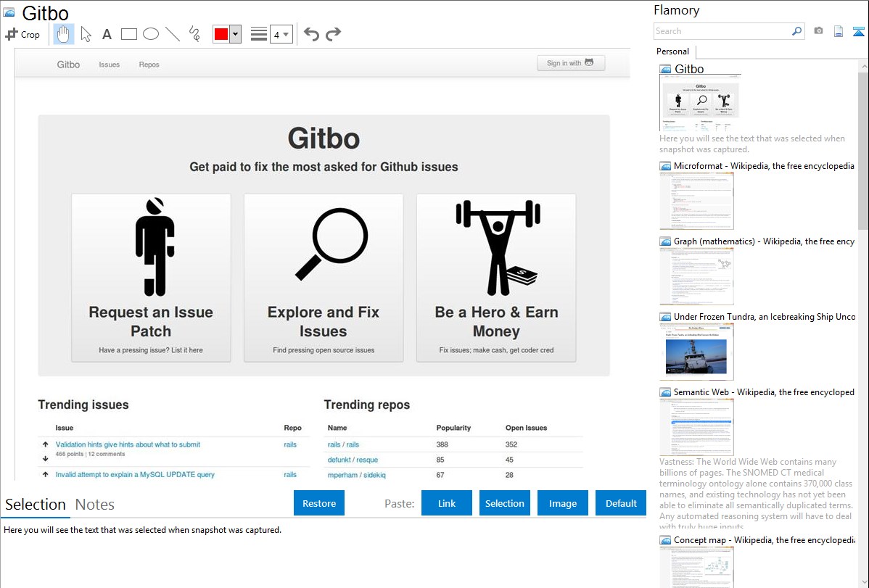Pick the rectangle shape tool
The image size is (869, 588).
128,34
